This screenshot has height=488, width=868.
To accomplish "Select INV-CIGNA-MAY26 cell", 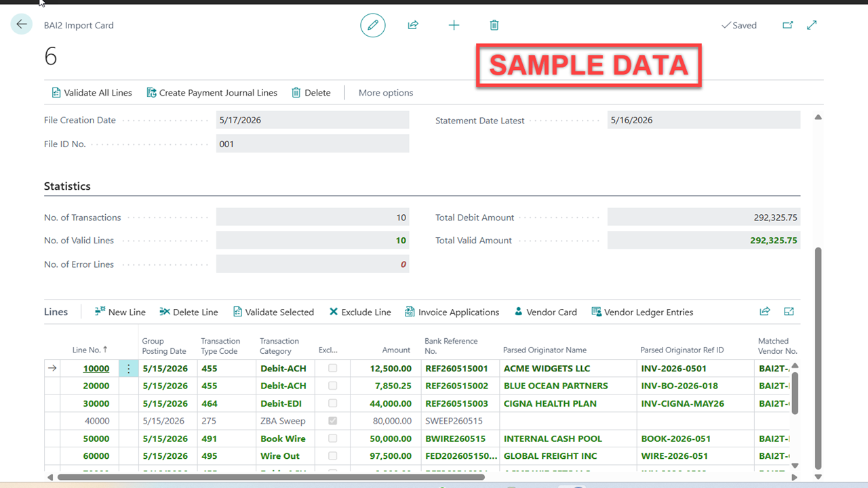I will click(x=694, y=403).
